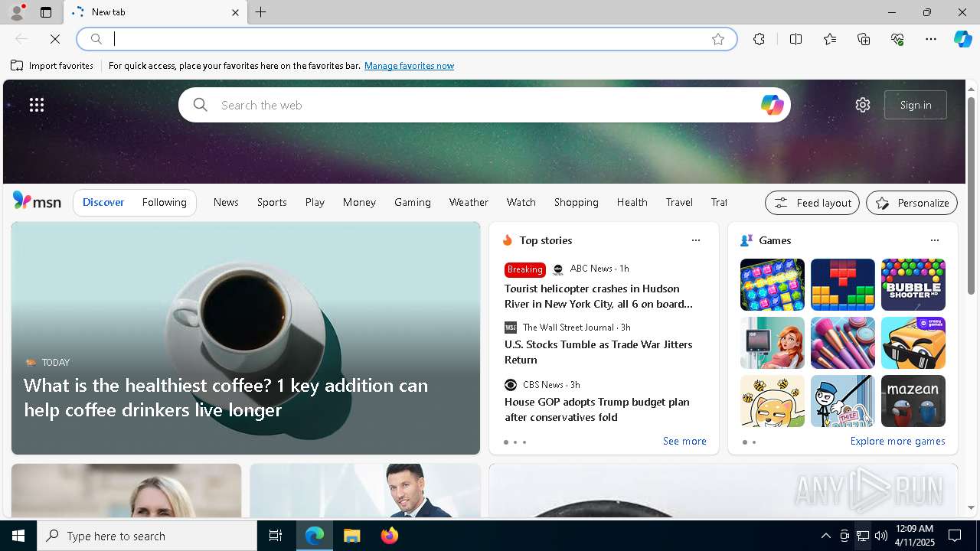Click the Manage favorites now link
The image size is (980, 551).
[409, 66]
